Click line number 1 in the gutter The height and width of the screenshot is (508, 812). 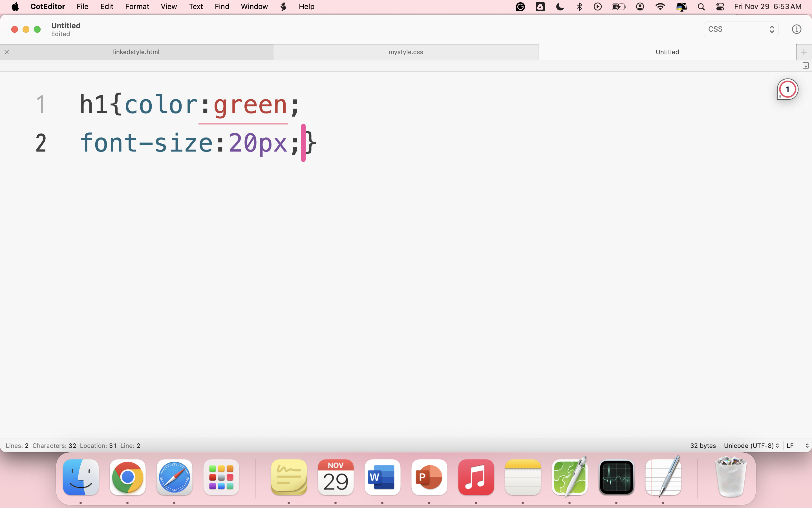pos(41,104)
